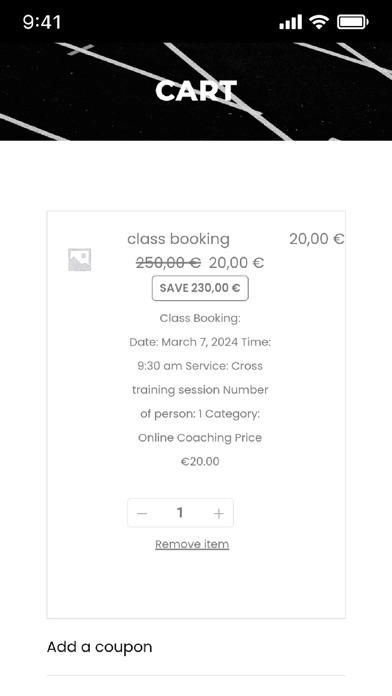
Task: Click the Date: March 7, 2024 line
Action: (x=184, y=342)
